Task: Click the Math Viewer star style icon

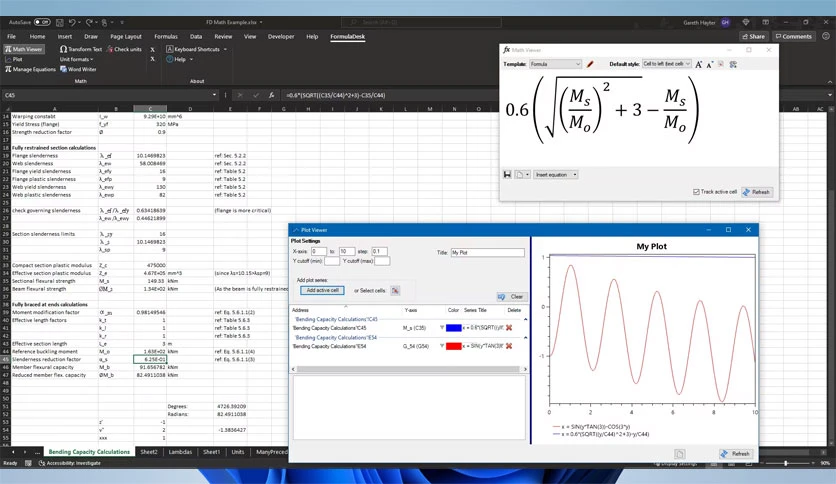Action: click(721, 64)
